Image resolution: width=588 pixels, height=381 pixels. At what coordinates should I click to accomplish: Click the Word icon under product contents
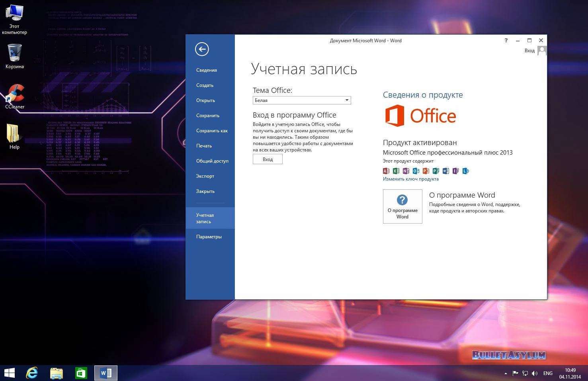pos(446,171)
